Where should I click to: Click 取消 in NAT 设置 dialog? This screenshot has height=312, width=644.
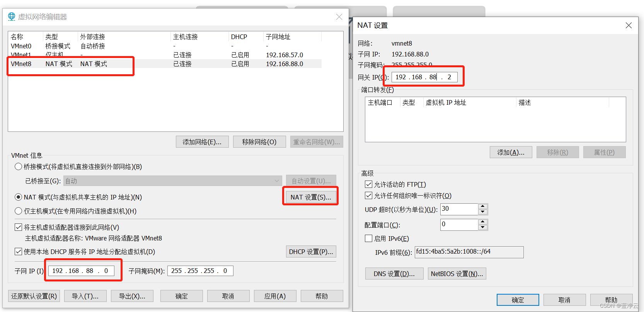pos(565,300)
